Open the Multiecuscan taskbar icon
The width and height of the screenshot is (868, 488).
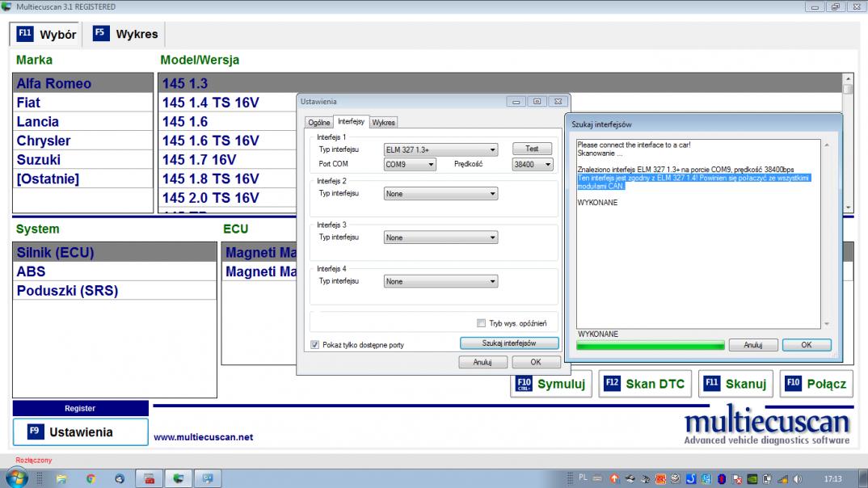179,478
